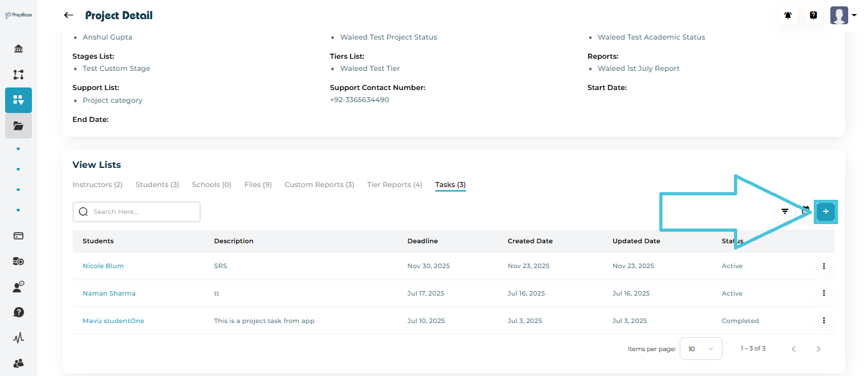
Task: Open the activity pulse icon in sidebar
Action: coord(19,338)
